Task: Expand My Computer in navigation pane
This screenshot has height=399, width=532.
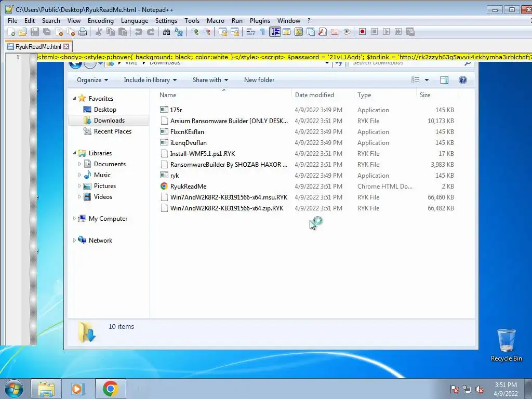Action: tap(74, 219)
